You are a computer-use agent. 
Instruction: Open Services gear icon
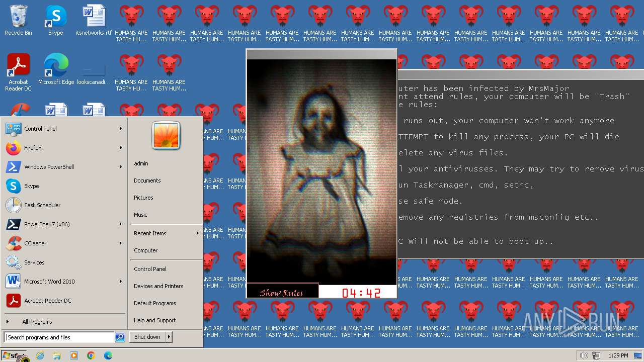tap(13, 262)
